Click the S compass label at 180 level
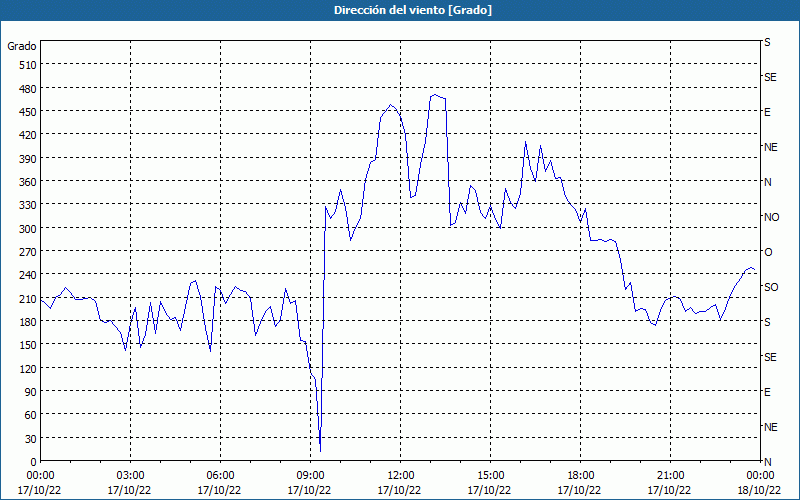The height and width of the screenshot is (500, 800). click(x=767, y=322)
